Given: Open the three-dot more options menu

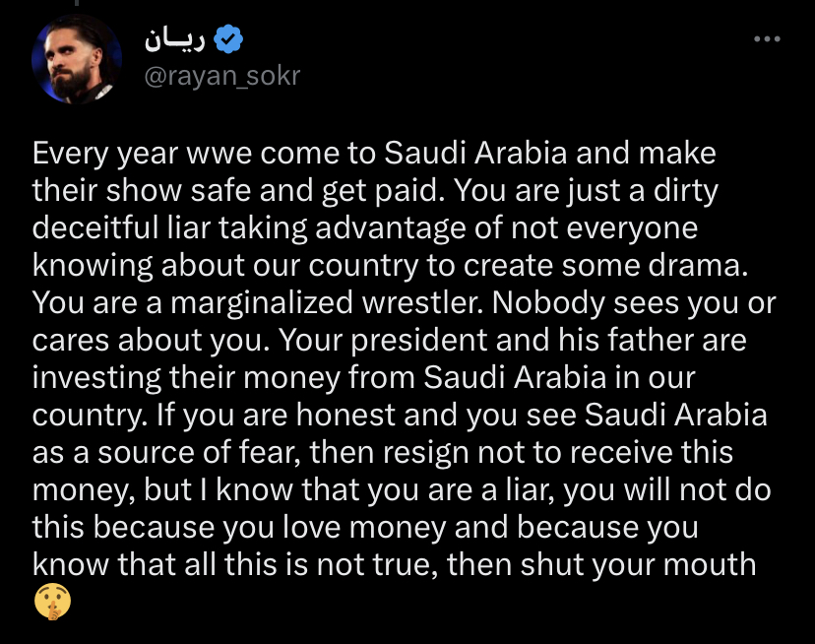Looking at the screenshot, I should [x=767, y=39].
